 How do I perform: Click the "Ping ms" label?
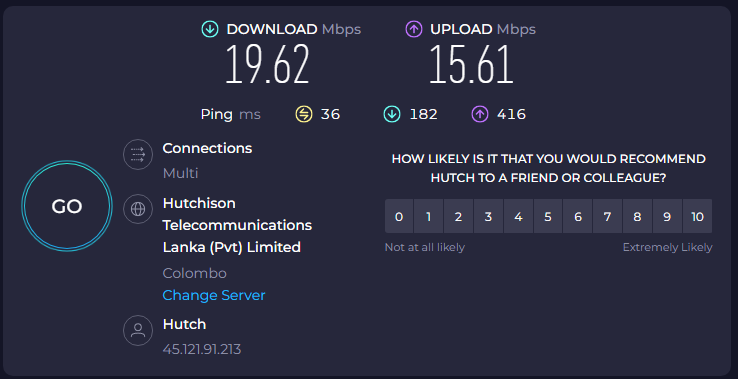[231, 114]
